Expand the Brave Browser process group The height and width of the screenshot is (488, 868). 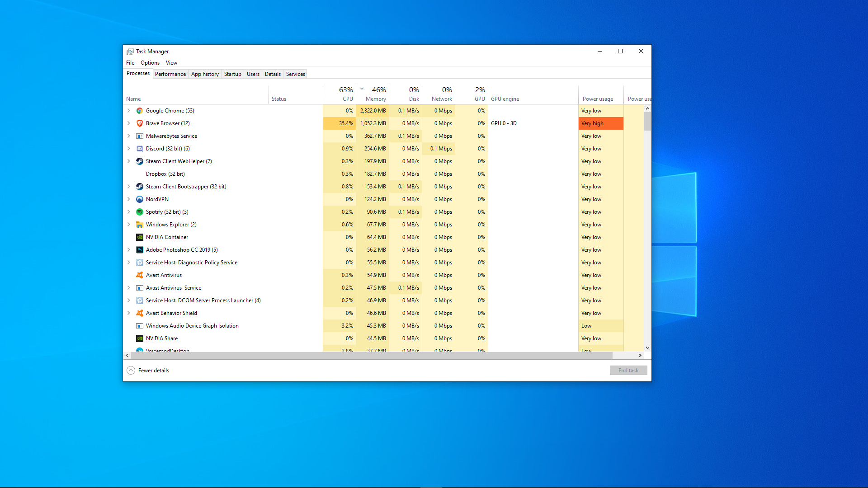pyautogui.click(x=129, y=123)
